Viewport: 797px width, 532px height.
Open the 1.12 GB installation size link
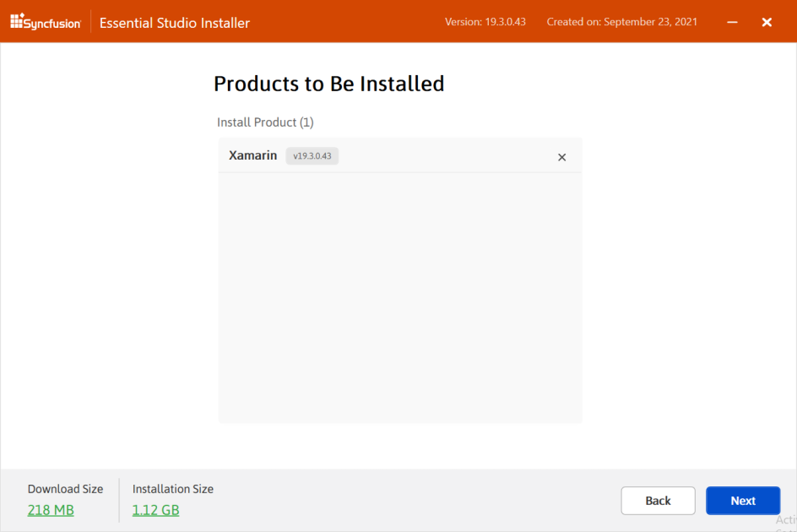pos(155,510)
